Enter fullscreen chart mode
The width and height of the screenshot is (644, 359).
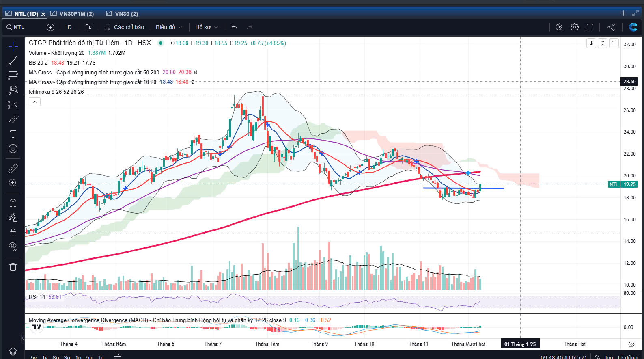click(x=590, y=27)
